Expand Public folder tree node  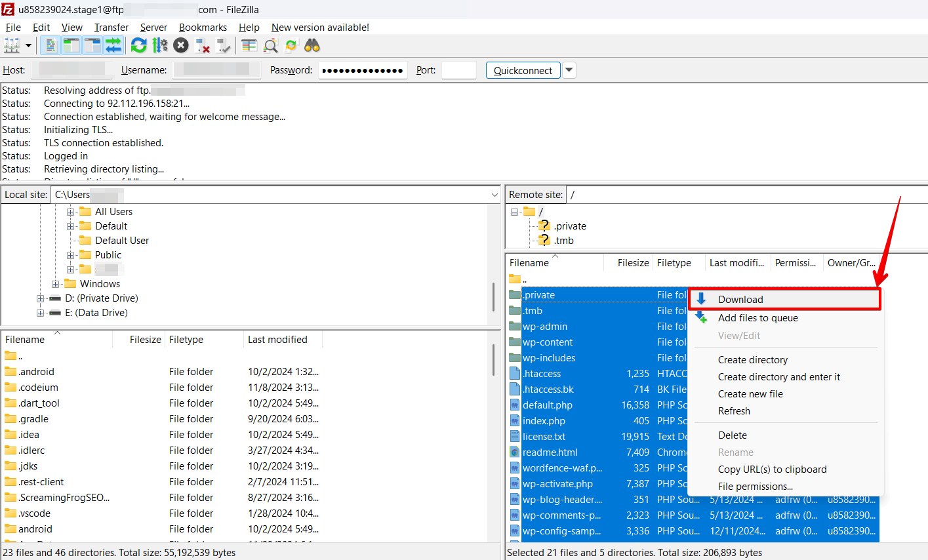click(x=70, y=255)
